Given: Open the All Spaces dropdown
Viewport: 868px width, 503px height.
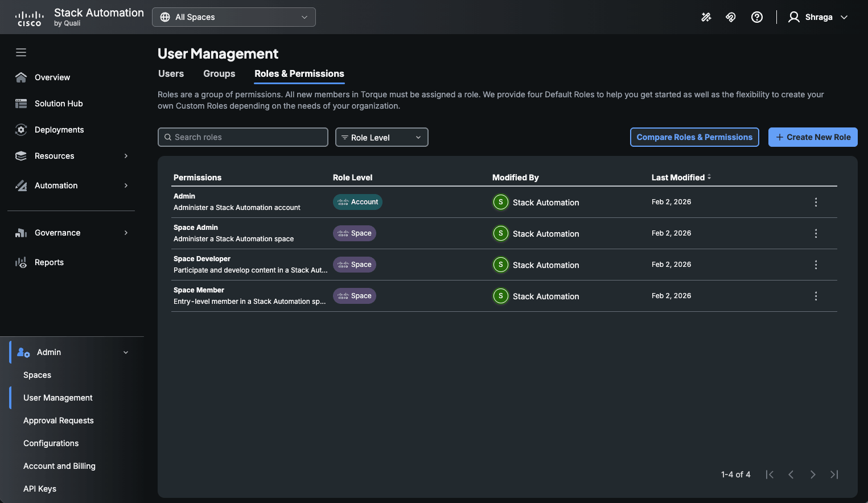Looking at the screenshot, I should click(234, 17).
